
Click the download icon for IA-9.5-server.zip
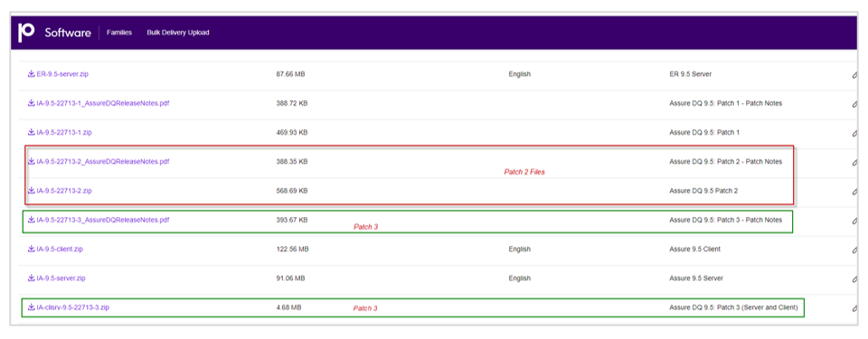click(x=32, y=278)
